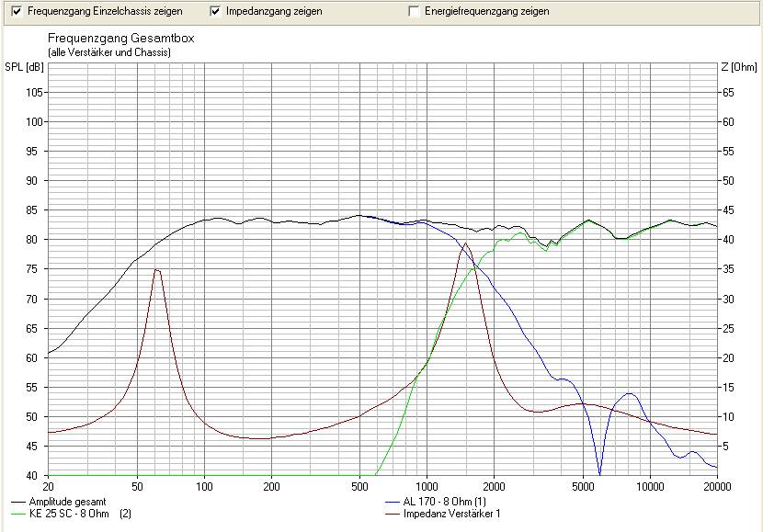This screenshot has height=532, width=763.
Task: Click the 20 label on frequency axis
Action: point(48,487)
